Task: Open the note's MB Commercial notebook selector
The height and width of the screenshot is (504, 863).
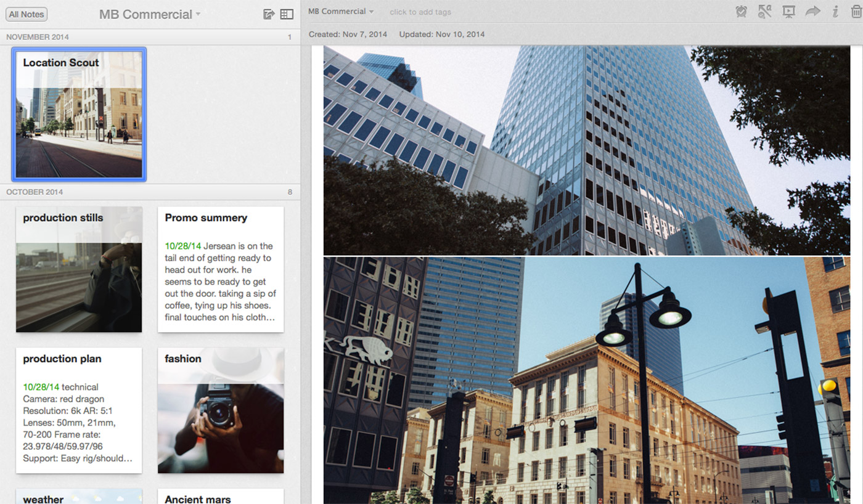Action: [x=341, y=12]
